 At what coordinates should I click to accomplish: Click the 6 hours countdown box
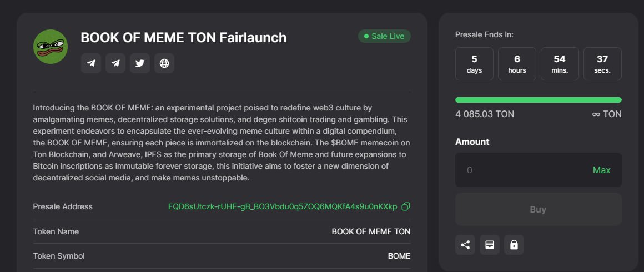point(517,64)
